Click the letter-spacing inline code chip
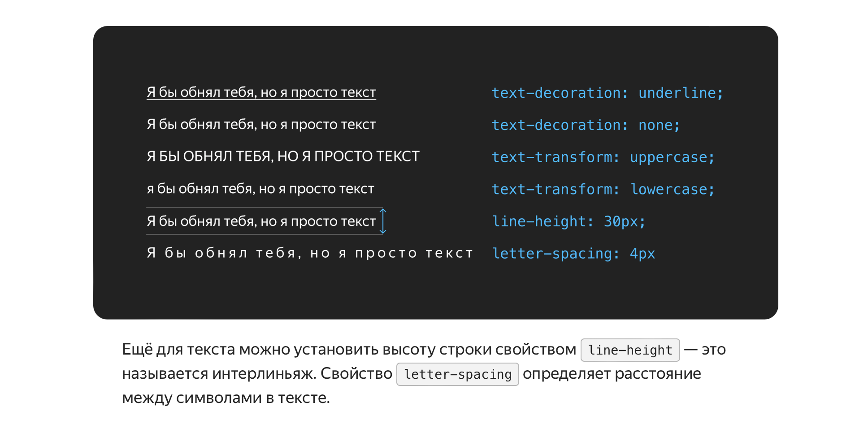The width and height of the screenshot is (868, 433). coord(457,373)
